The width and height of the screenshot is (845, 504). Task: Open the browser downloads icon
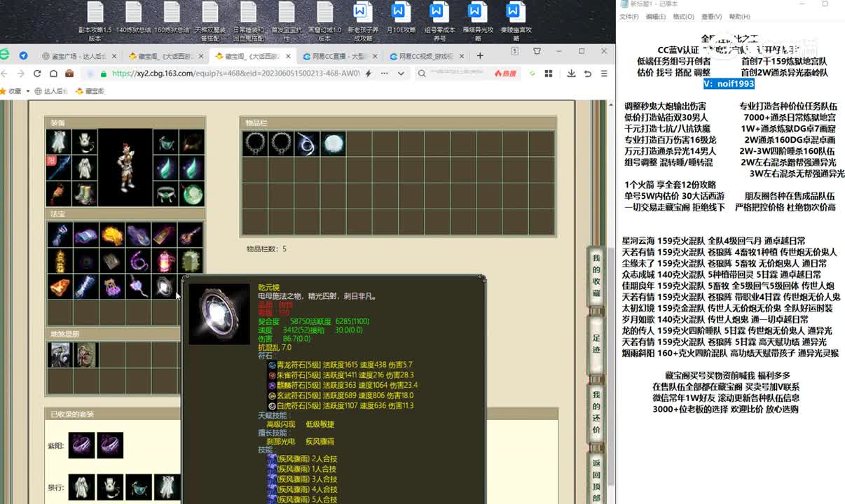tap(571, 73)
